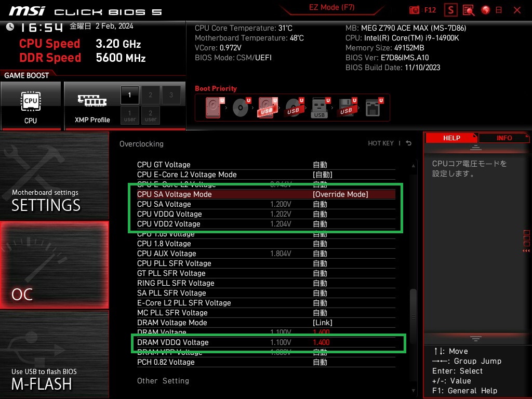Screen dimensions: 532x399
Task: Select the optical disc boot device icon
Action: point(242,108)
